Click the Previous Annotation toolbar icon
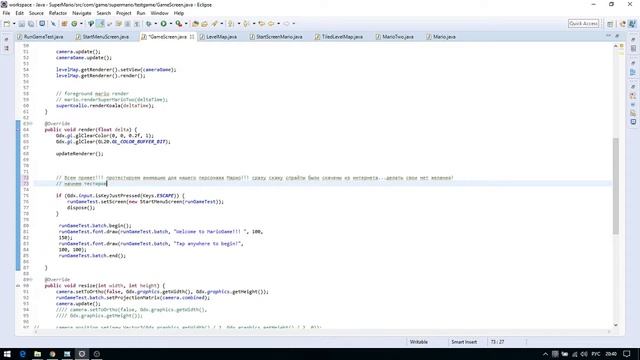 pyautogui.click(x=246, y=24)
